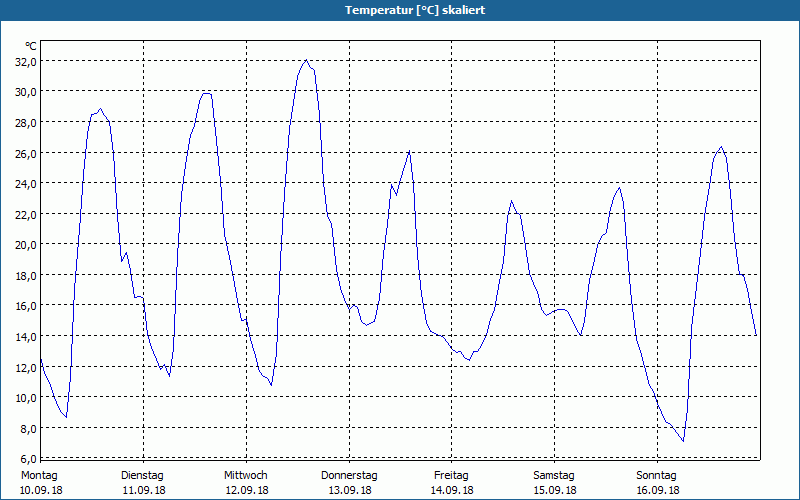The width and height of the screenshot is (800, 500).
Task: Click the date 16.09.18
Action: pos(658,491)
